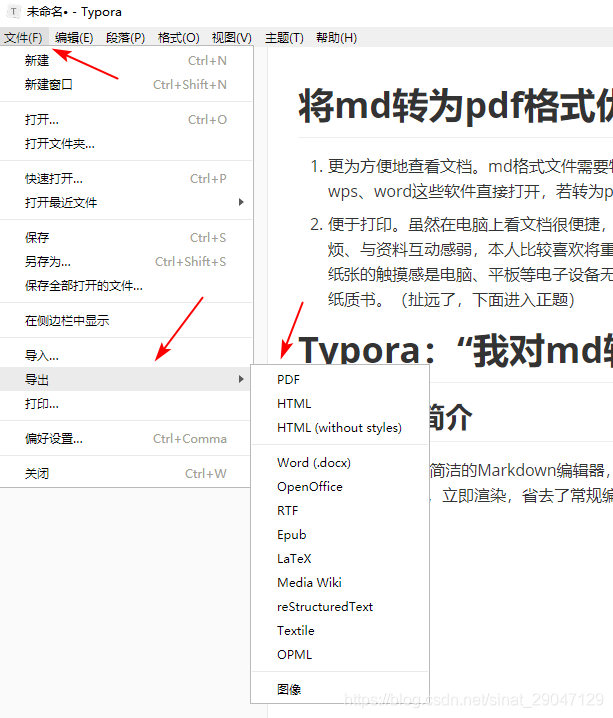Select 在侧边栏中显示 menu entry
This screenshot has height=718, width=613.
click(x=126, y=321)
